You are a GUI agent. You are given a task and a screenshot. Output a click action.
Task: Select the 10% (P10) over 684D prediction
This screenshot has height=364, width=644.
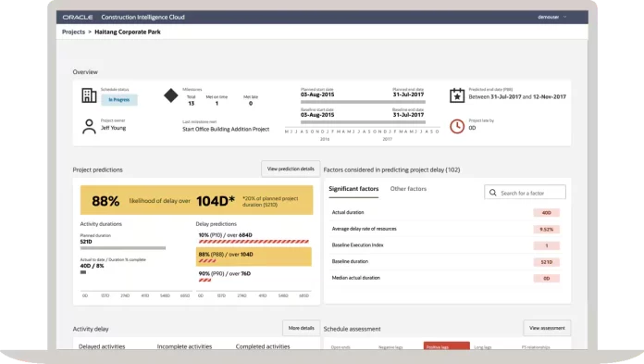tap(254, 238)
